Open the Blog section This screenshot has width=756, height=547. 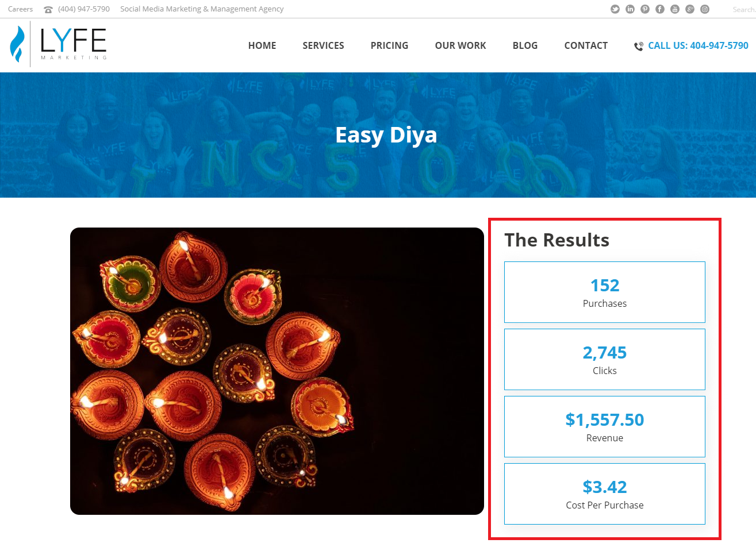click(525, 45)
